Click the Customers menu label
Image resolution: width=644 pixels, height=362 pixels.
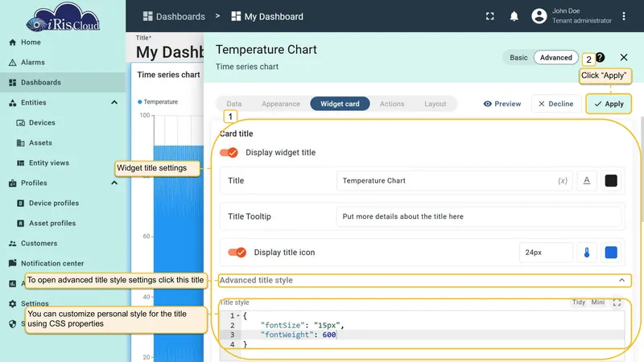39,244
